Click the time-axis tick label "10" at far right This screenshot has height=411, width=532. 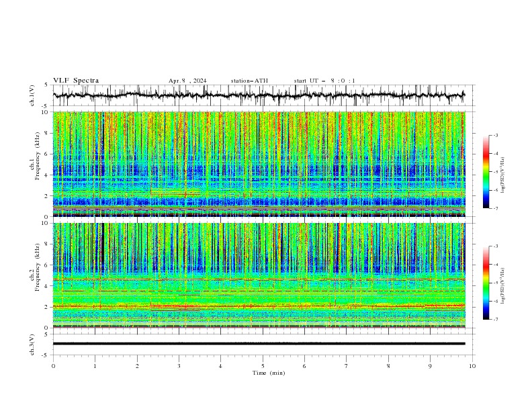click(x=472, y=366)
